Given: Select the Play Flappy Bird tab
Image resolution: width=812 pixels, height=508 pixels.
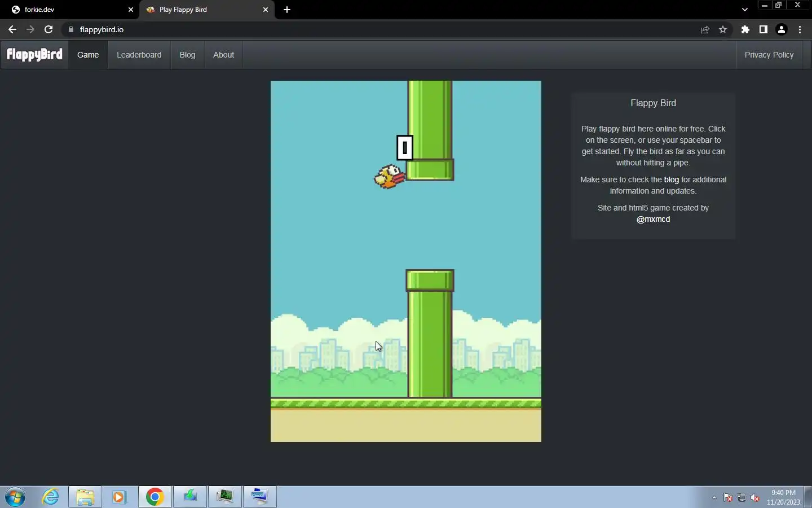Looking at the screenshot, I should [206, 10].
